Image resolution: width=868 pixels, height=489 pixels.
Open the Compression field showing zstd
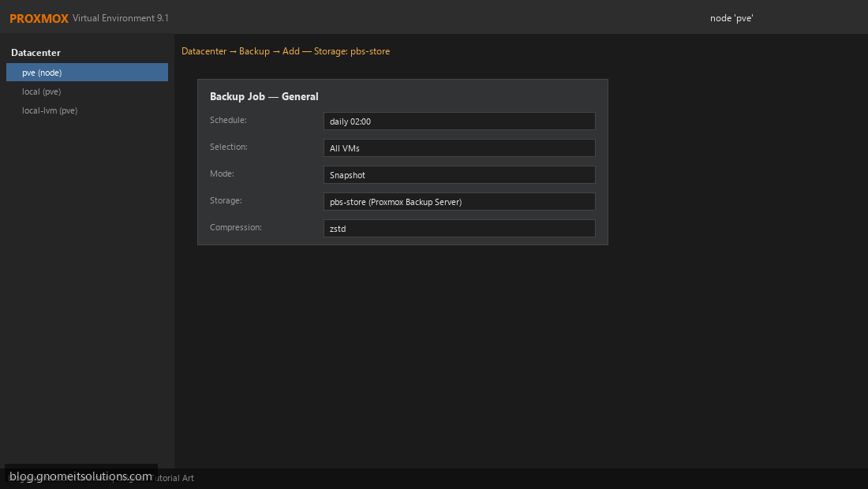[x=459, y=229]
